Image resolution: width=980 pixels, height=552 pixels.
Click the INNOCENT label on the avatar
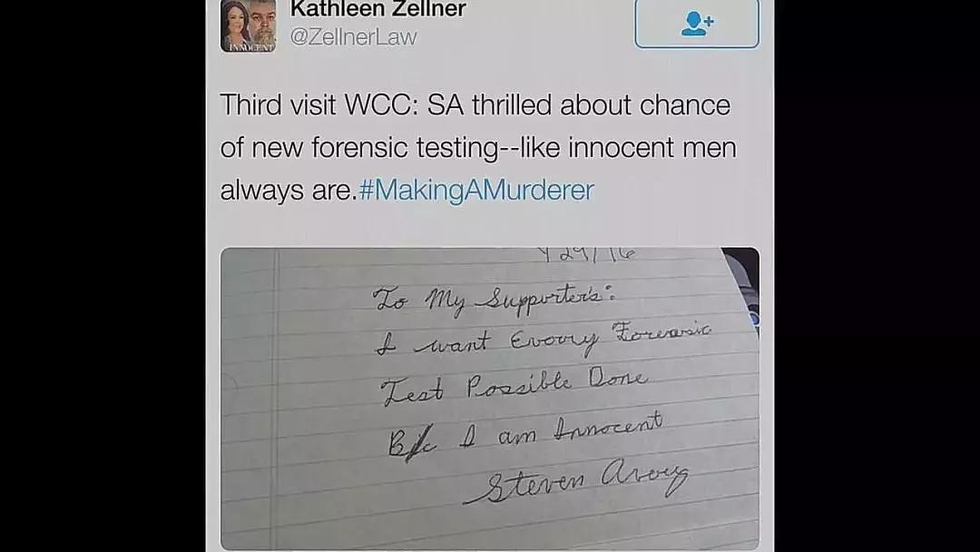tap(250, 47)
